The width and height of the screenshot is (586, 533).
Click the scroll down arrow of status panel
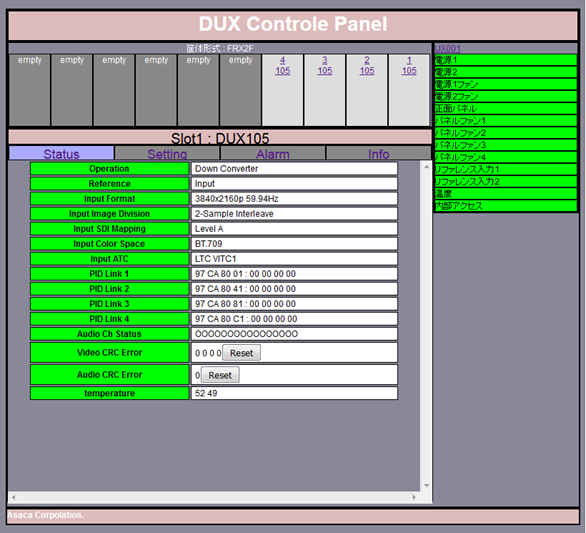[426, 486]
